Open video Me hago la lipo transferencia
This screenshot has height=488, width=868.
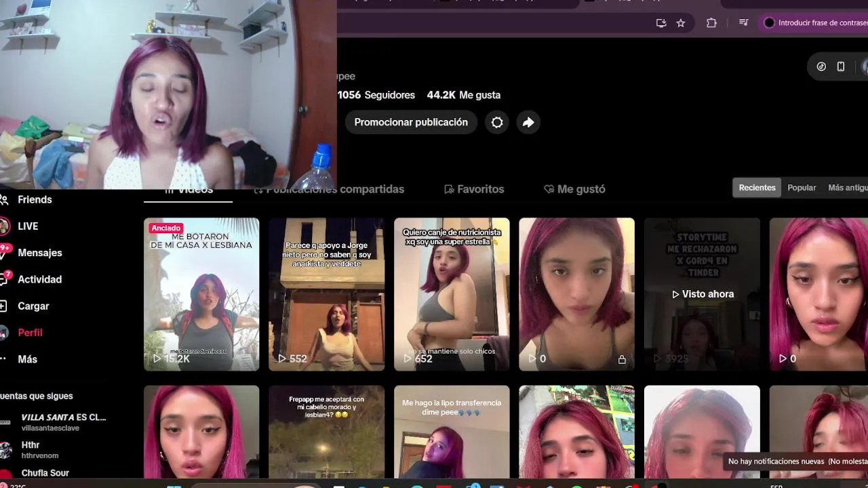(x=452, y=432)
